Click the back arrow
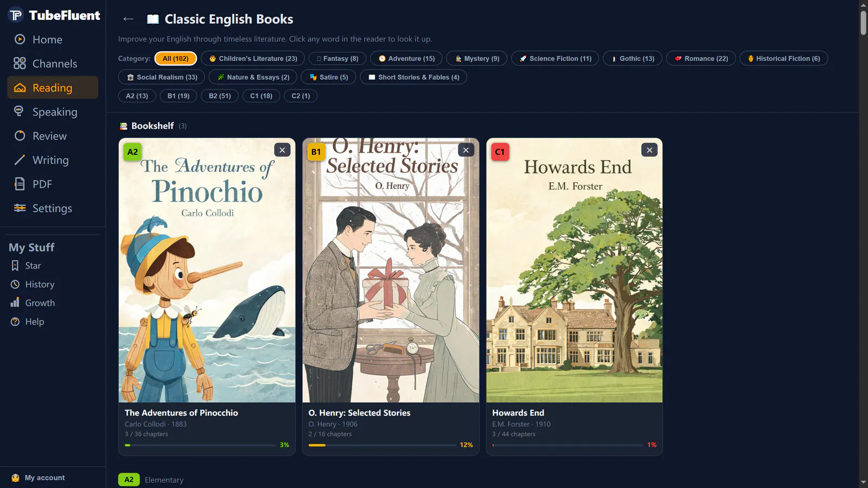Image resolution: width=868 pixels, height=488 pixels. pyautogui.click(x=128, y=19)
